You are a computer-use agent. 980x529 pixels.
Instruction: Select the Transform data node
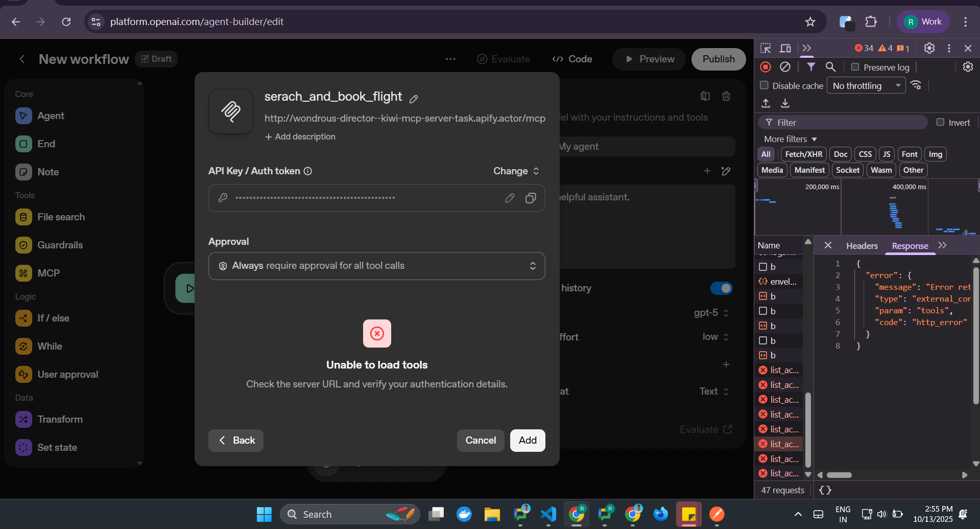[49, 420]
